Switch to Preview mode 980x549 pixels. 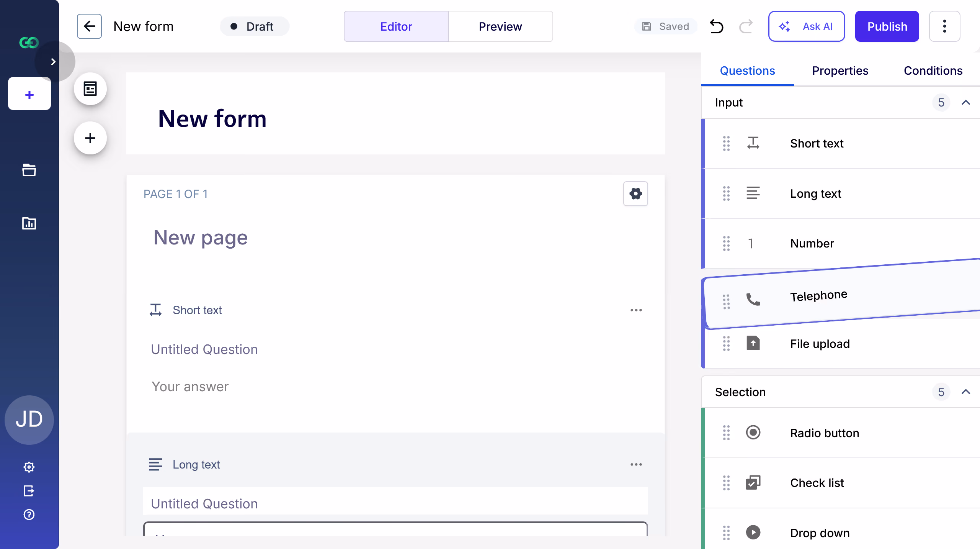[x=500, y=26]
